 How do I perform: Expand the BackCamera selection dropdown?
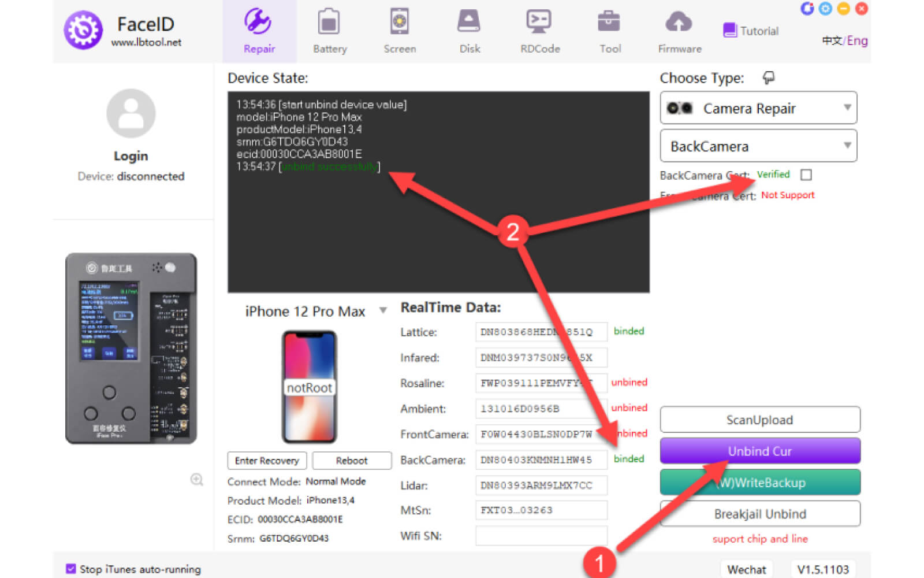[x=758, y=146]
